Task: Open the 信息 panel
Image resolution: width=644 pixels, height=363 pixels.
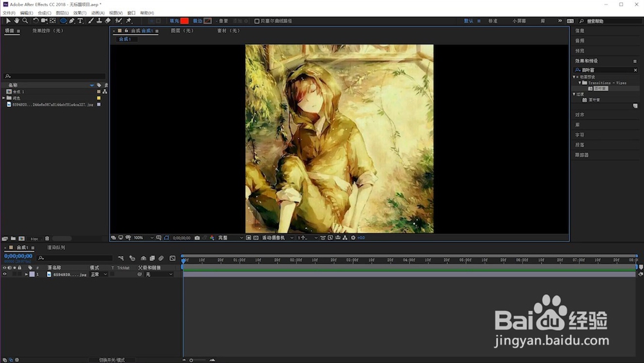Action: point(580,30)
